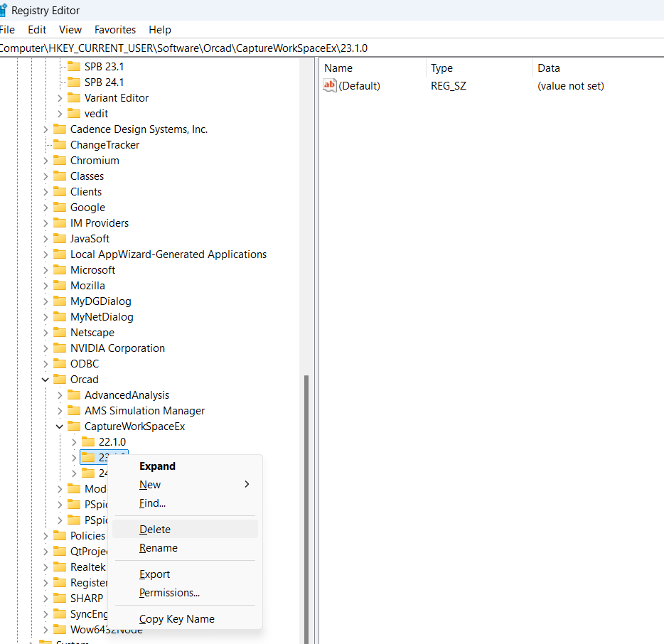Click Copy Key Name option
This screenshot has height=644, width=664.
177,619
